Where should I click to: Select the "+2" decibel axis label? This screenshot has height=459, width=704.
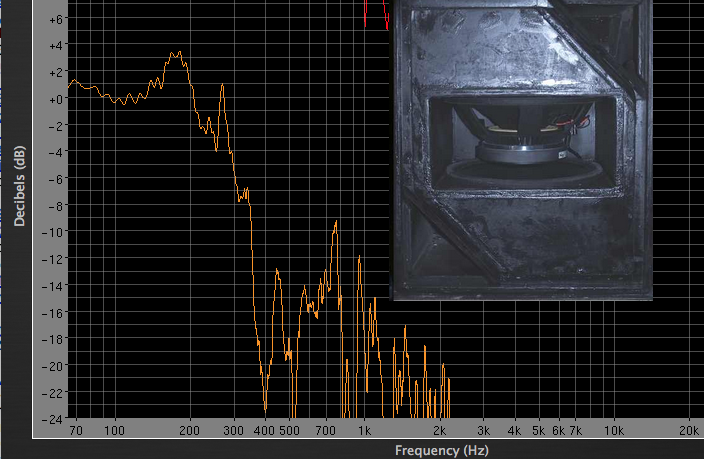click(x=56, y=73)
